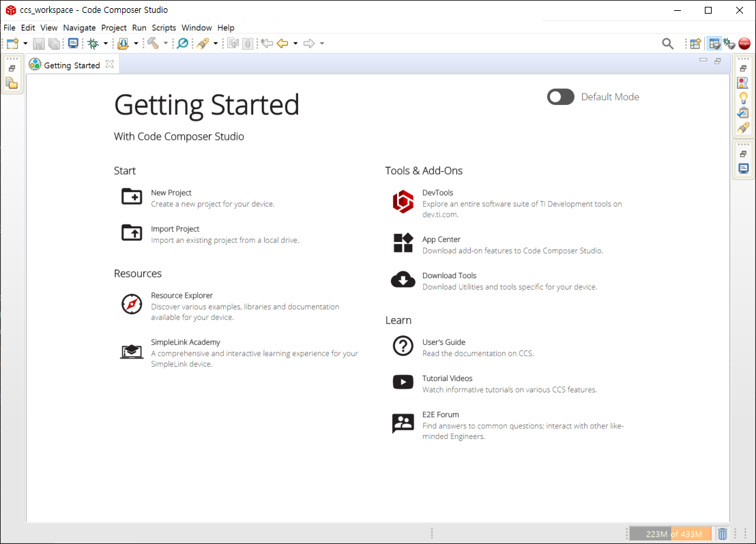Open the Run menu

[139, 27]
